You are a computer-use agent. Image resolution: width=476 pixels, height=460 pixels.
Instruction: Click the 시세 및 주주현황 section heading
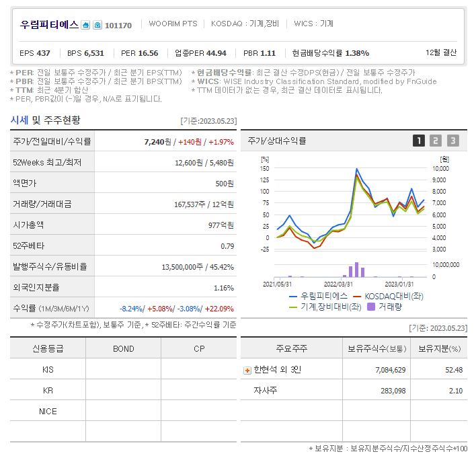(46, 120)
